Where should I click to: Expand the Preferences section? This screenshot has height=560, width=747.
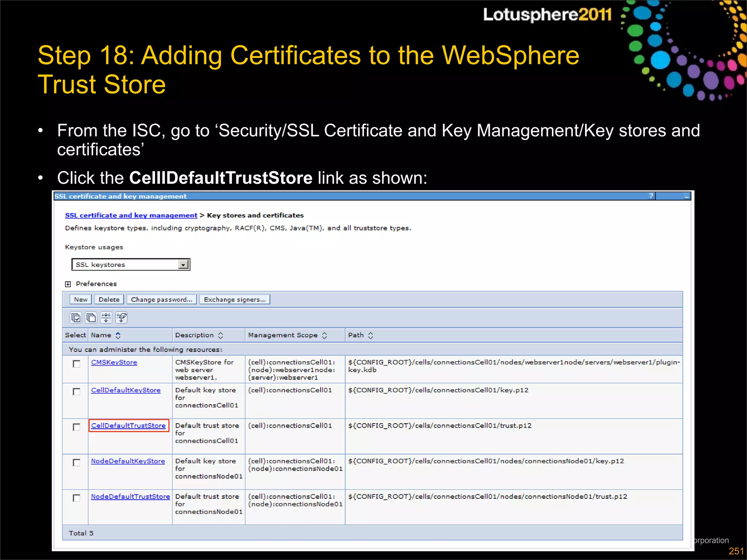pos(68,284)
